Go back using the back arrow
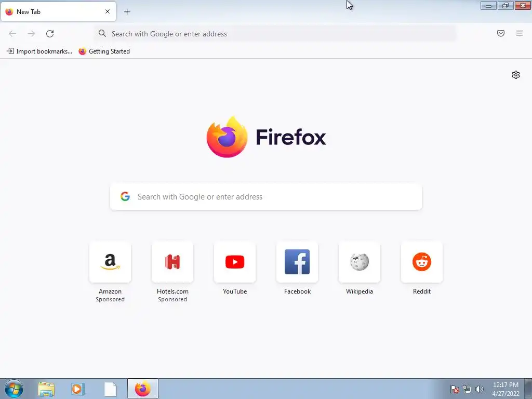Screen dimensions: 532x399 [x=12, y=34]
